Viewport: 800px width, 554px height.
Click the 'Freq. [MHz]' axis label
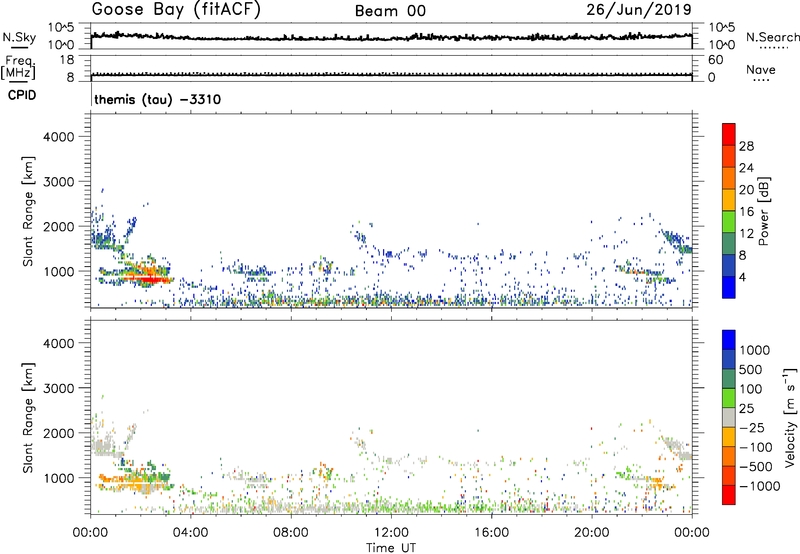(18, 67)
